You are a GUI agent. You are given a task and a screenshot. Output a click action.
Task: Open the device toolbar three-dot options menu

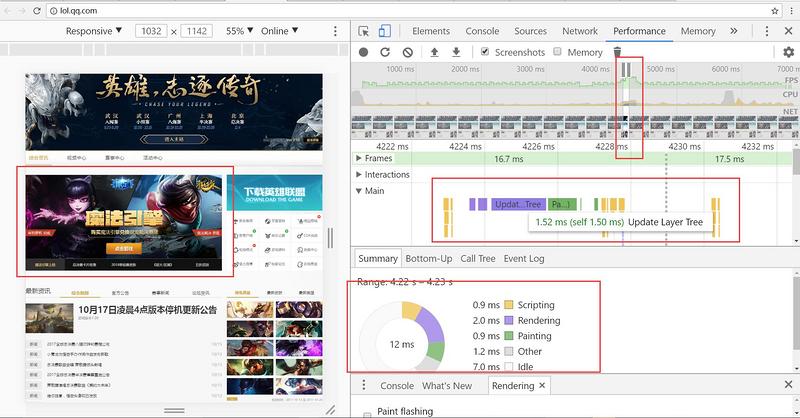click(335, 31)
